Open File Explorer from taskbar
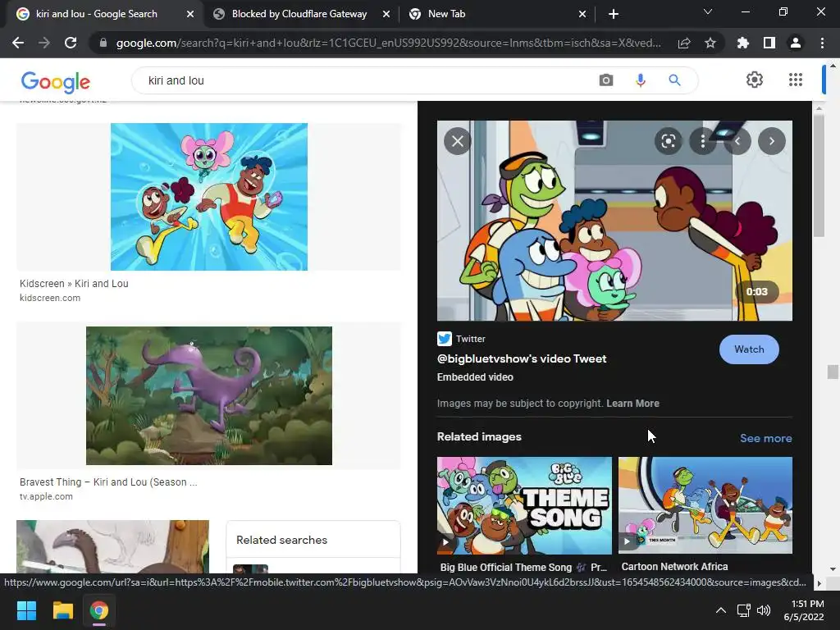The image size is (840, 630). pyautogui.click(x=62, y=610)
